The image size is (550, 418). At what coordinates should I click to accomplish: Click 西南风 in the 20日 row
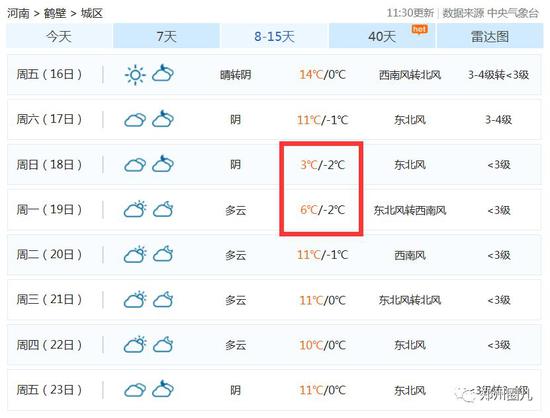(x=410, y=255)
